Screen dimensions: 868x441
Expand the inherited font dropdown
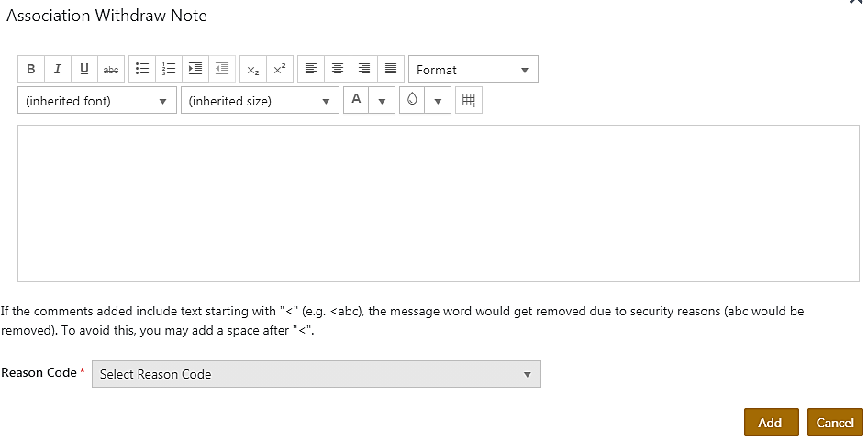[x=97, y=101]
